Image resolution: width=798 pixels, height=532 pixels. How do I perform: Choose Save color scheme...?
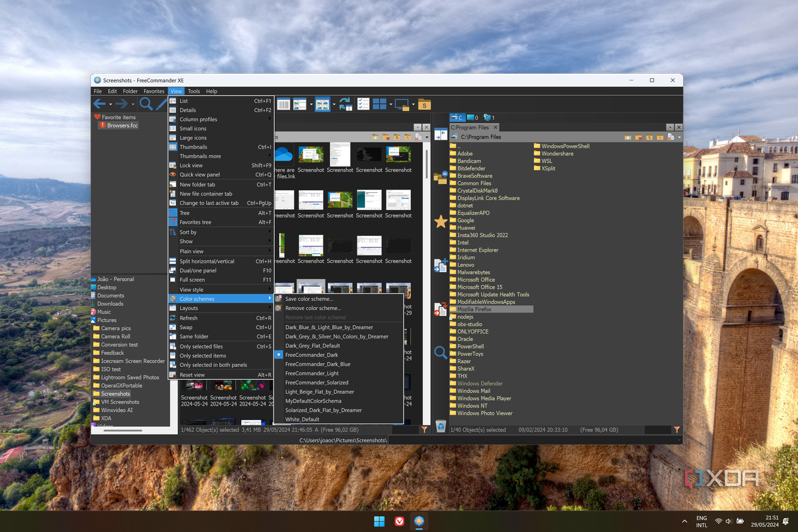pyautogui.click(x=338, y=299)
